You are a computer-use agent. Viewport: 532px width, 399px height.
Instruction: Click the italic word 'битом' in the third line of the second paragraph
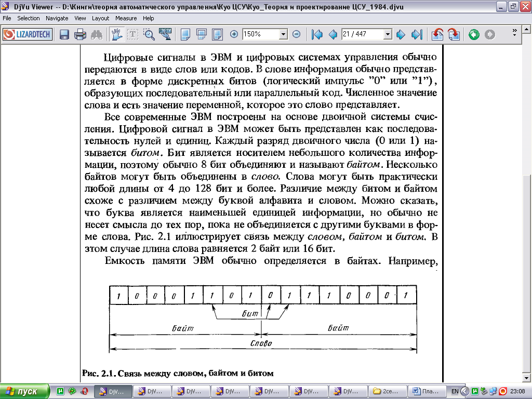click(x=145, y=153)
